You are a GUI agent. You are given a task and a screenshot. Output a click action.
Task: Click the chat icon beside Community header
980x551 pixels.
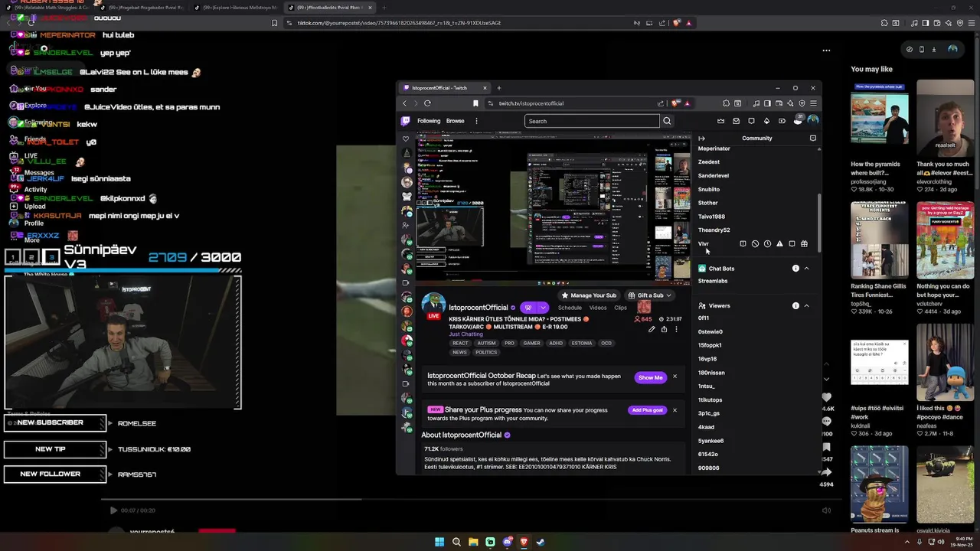point(813,139)
